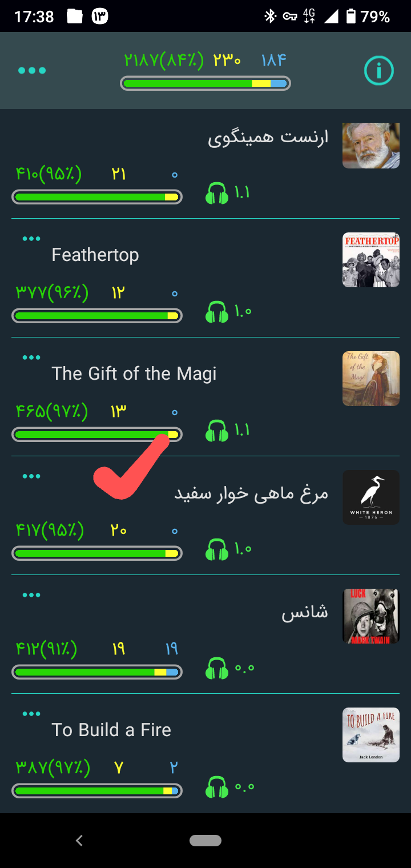Open the three-dots options for شانس
Screen dimensions: 411x868
point(31,595)
